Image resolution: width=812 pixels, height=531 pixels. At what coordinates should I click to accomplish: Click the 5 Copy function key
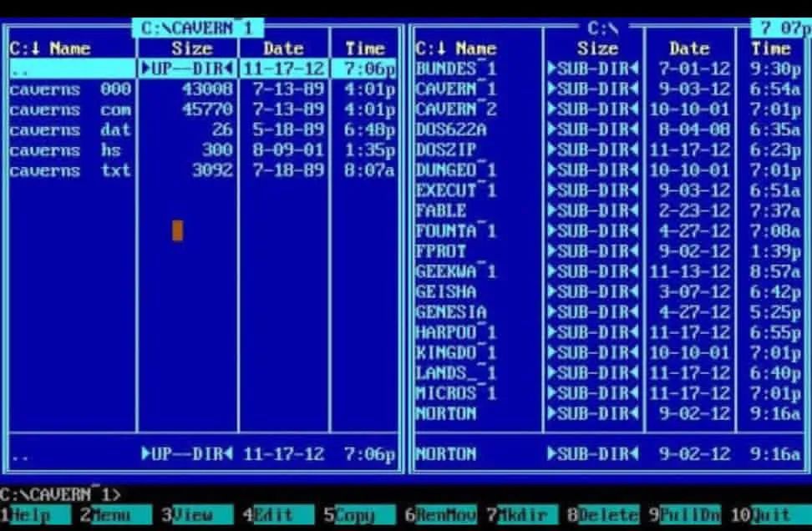click(360, 515)
